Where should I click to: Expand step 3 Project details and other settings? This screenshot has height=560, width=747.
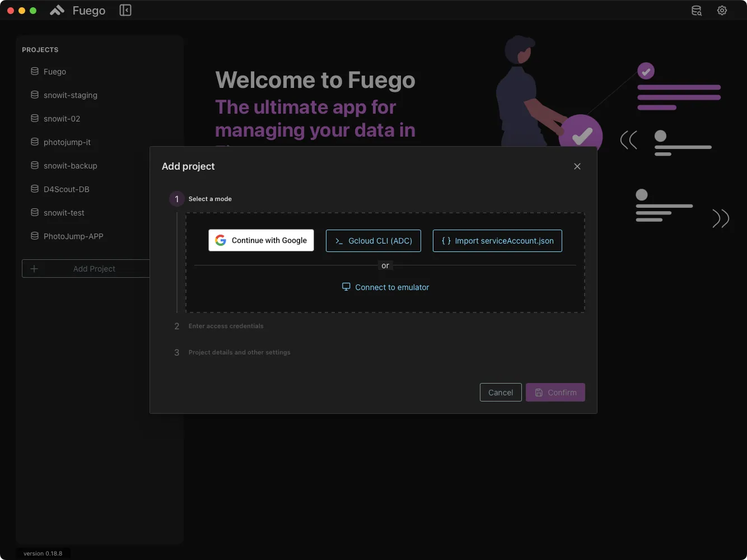click(239, 352)
